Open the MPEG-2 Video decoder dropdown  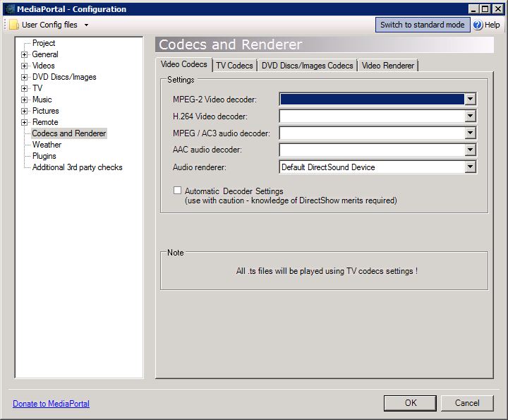click(470, 100)
